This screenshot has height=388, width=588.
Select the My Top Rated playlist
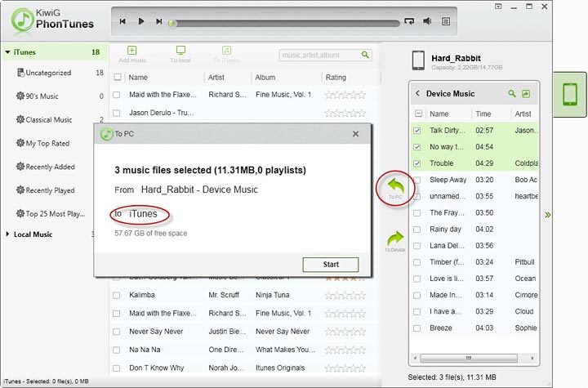[x=47, y=143]
